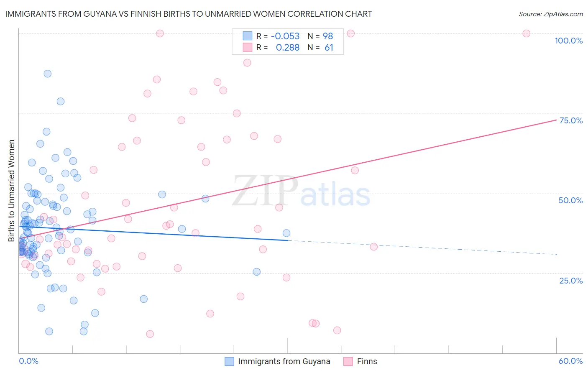The height and width of the screenshot is (373, 588).
Task: Click the 25.0% y-axis label
Action: click(571, 281)
